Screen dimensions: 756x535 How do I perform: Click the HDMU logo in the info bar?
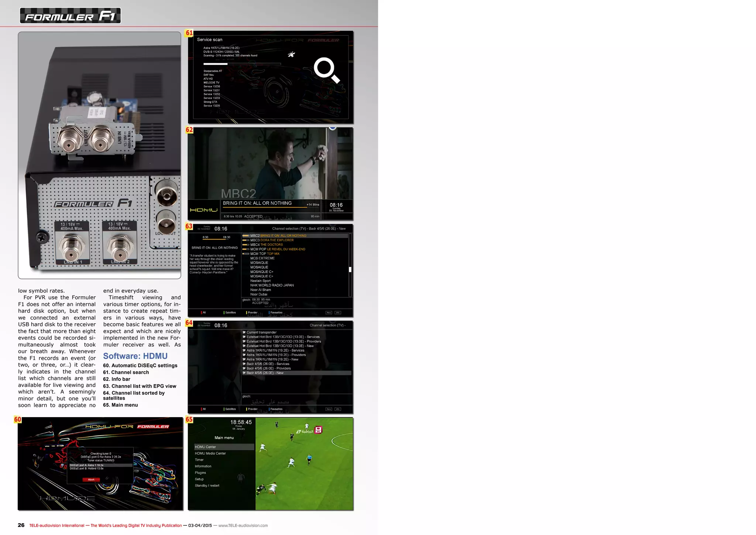pyautogui.click(x=204, y=210)
